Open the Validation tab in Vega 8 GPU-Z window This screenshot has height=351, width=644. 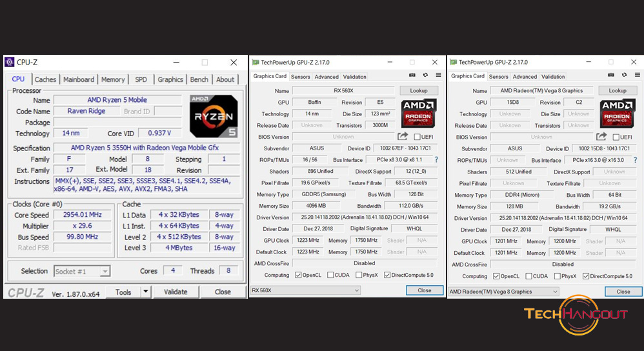coord(553,77)
